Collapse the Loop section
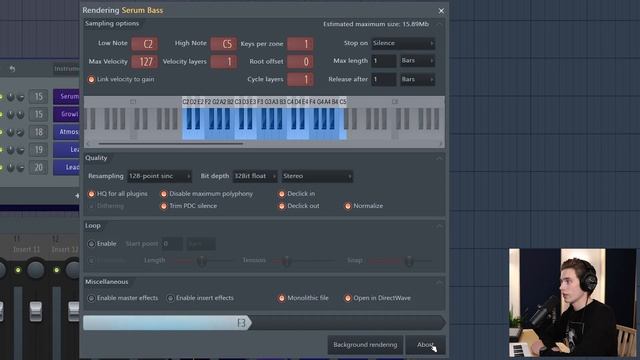 coord(439,226)
